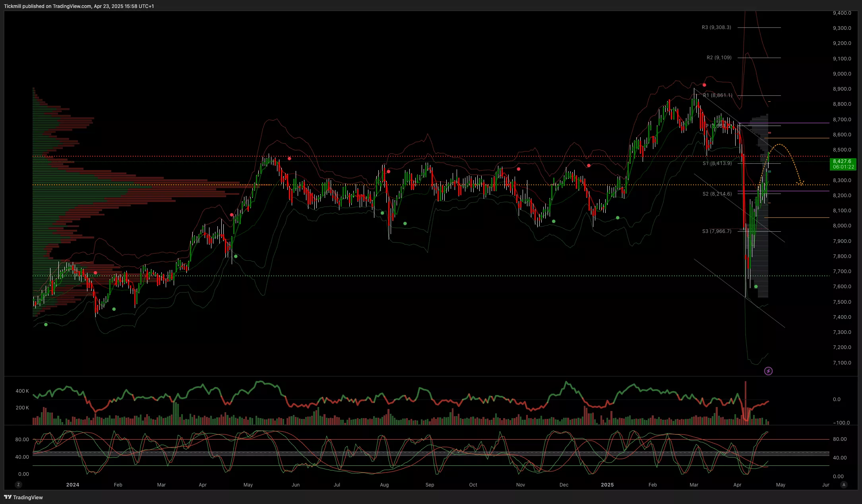Click the green signal dot near April low
Image resolution: width=862 pixels, height=504 pixels.
pos(756,286)
